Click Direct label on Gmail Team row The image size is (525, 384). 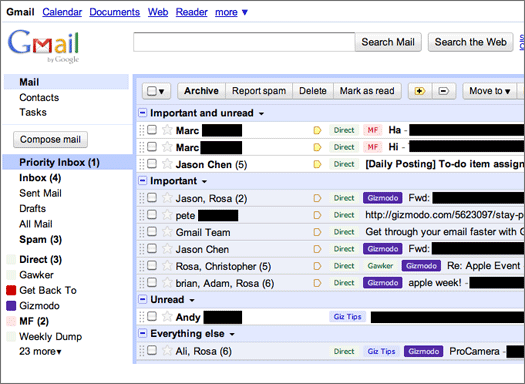click(344, 232)
